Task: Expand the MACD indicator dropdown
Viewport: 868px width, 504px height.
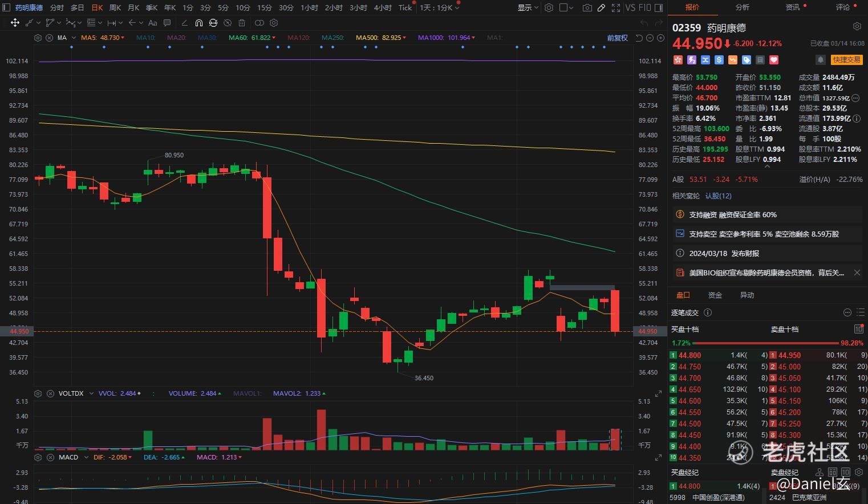Action: click(x=86, y=457)
